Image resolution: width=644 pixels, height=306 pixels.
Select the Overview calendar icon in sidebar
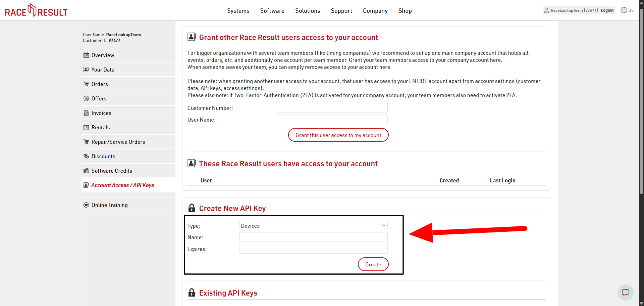[x=87, y=55]
